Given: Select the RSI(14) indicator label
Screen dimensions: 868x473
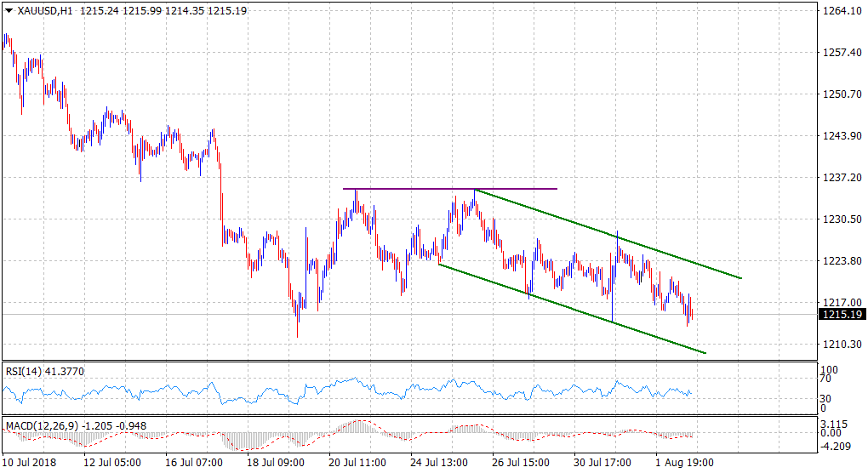Looking at the screenshot, I should click(x=24, y=370).
